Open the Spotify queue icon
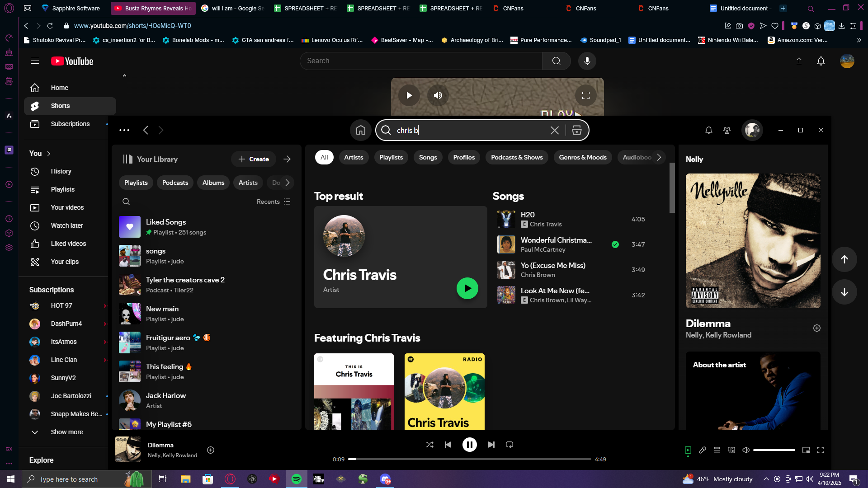The height and width of the screenshot is (488, 868). tap(717, 450)
